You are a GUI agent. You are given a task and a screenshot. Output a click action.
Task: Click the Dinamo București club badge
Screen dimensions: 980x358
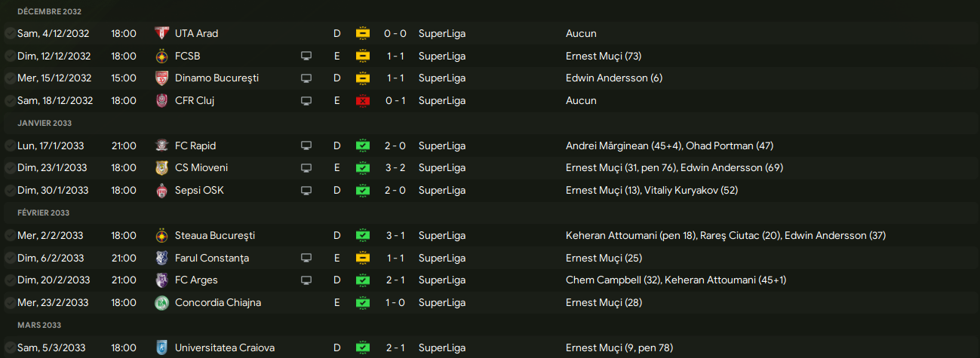tap(161, 78)
